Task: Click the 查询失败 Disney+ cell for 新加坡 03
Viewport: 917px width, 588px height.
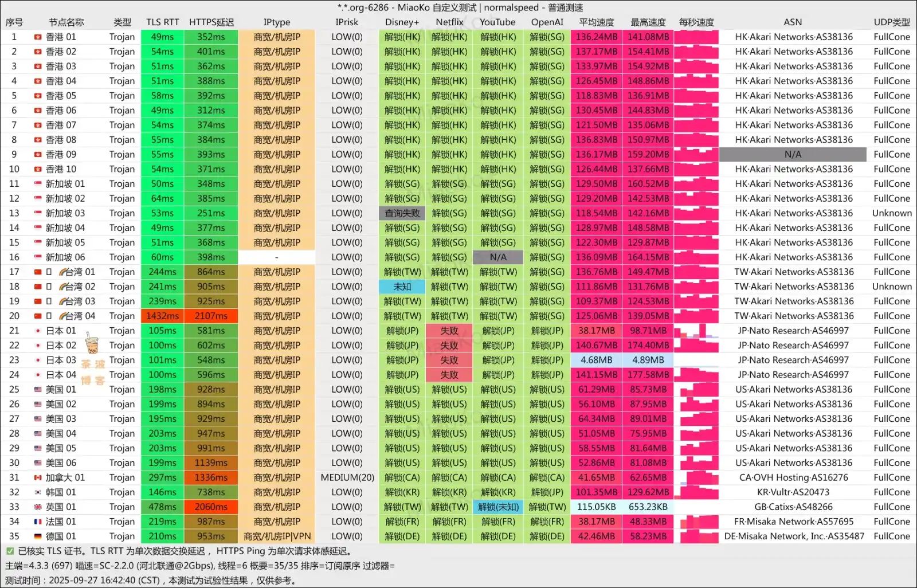Action: [402, 213]
